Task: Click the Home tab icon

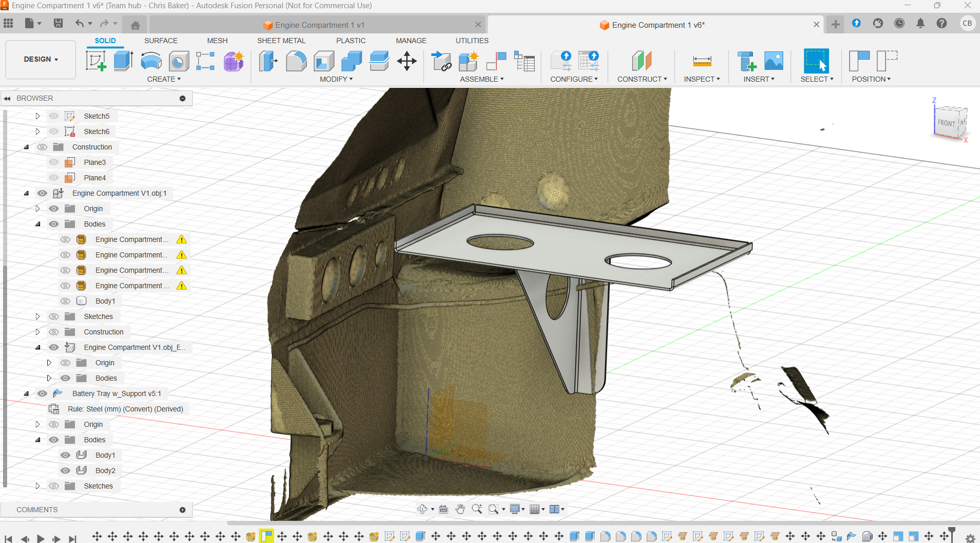Action: click(x=135, y=25)
